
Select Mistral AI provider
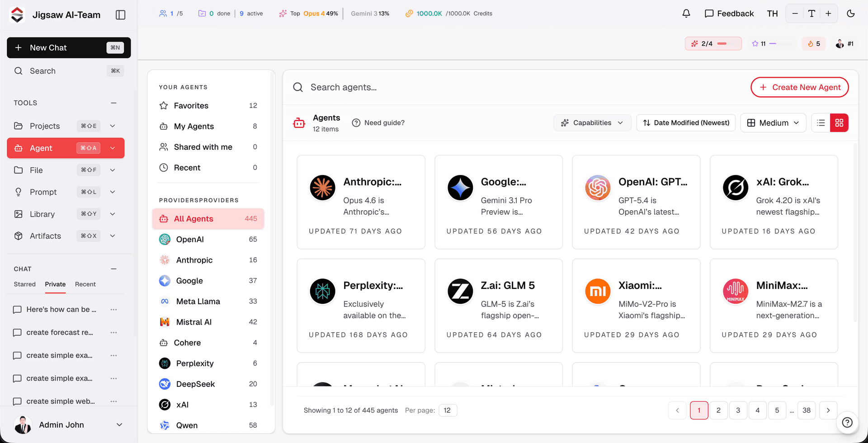(x=208, y=322)
